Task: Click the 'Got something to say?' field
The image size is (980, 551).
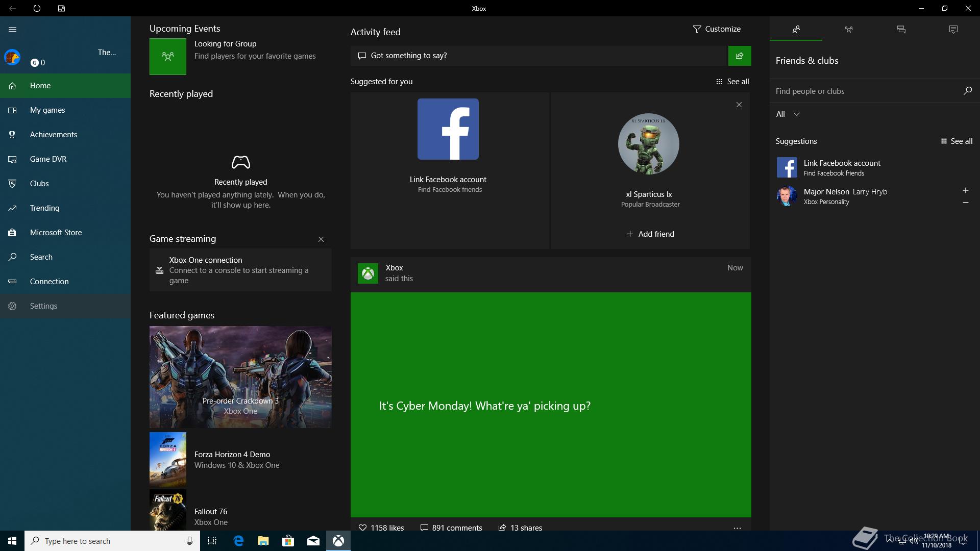Action: pyautogui.click(x=538, y=56)
